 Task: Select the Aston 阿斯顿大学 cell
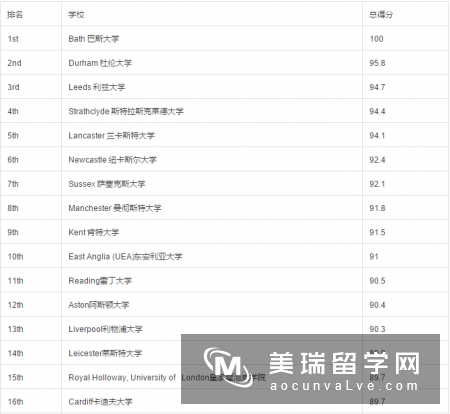point(212,304)
